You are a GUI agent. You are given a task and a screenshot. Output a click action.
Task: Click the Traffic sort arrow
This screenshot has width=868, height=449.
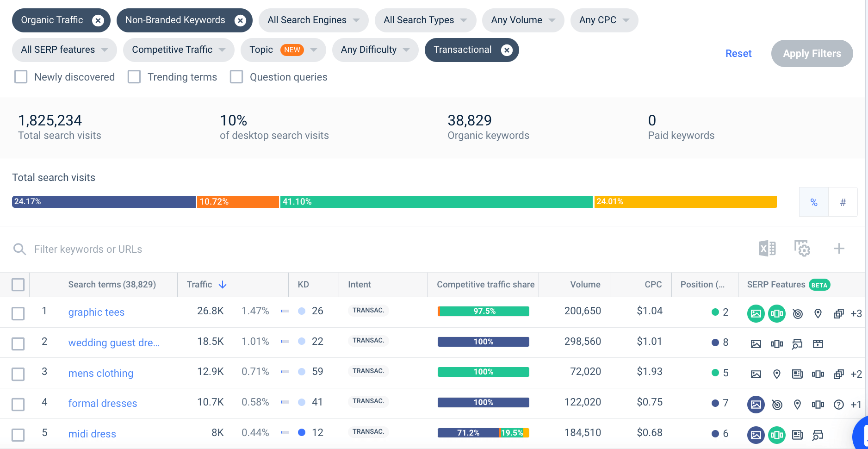click(223, 285)
